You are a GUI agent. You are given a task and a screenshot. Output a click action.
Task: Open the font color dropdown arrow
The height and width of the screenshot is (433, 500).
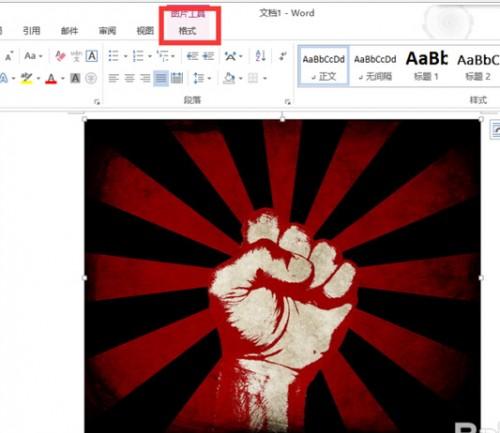coord(62,79)
